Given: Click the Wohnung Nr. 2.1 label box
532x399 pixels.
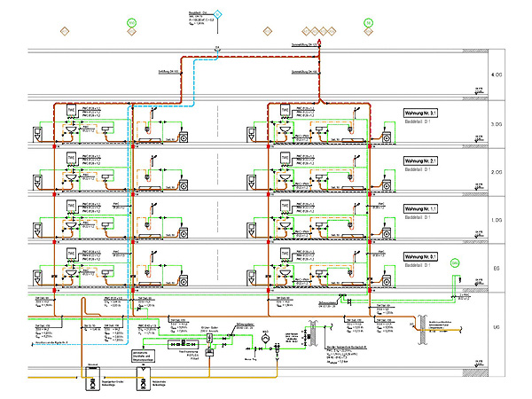Looking at the screenshot, I should [420, 160].
